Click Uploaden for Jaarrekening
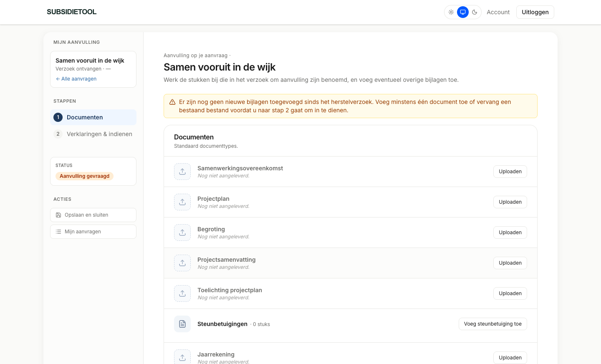Image resolution: width=601 pixels, height=364 pixels. [x=510, y=358]
